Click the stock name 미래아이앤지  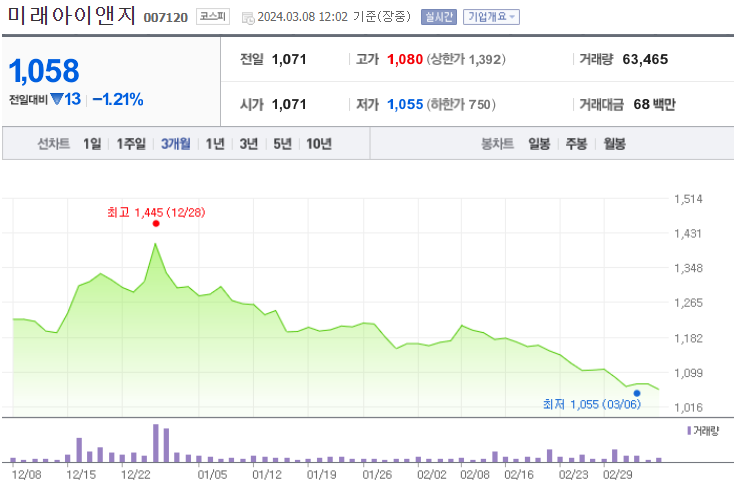[72, 15]
